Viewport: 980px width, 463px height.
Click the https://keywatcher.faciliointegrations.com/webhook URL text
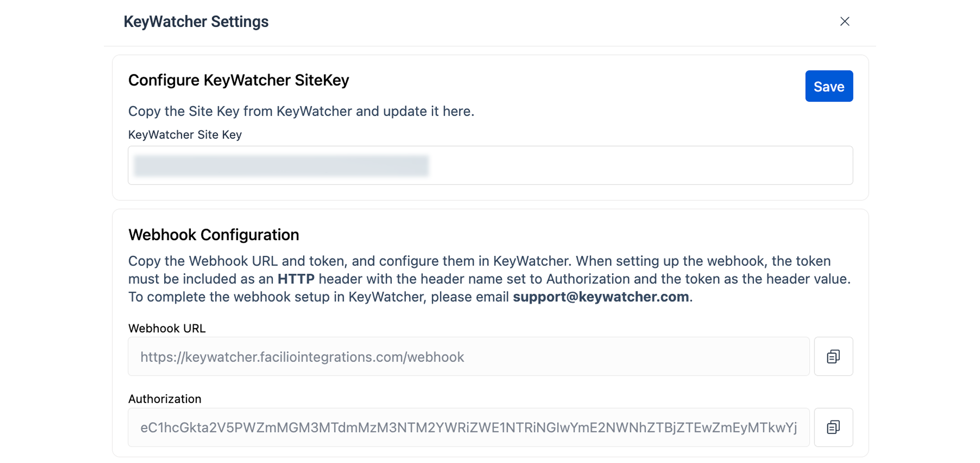302,357
